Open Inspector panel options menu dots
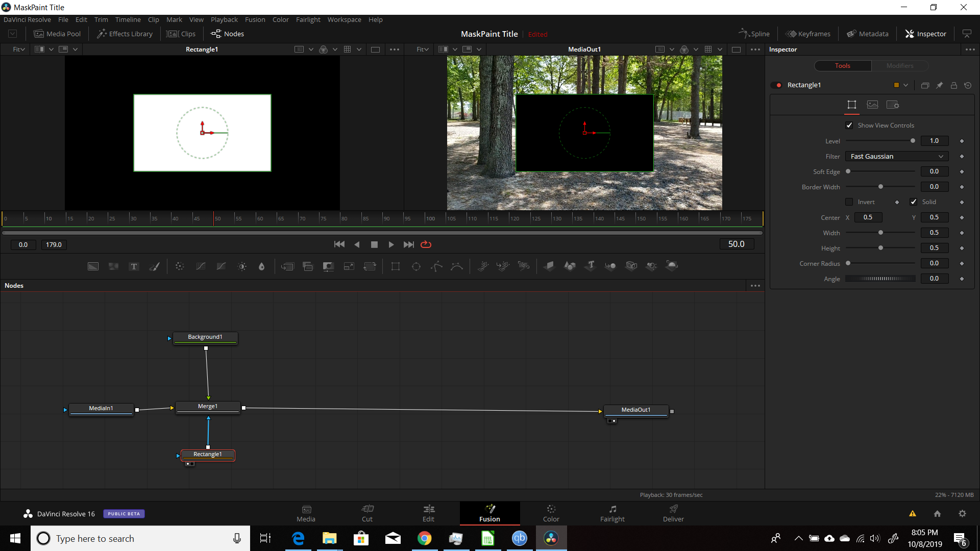 pos(970,49)
